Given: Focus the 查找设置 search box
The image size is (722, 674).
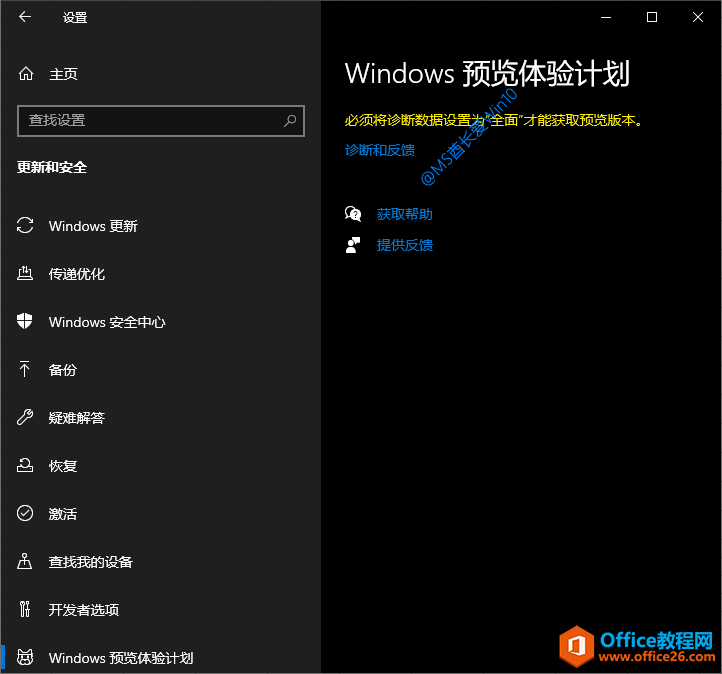Looking at the screenshot, I should coord(161,121).
